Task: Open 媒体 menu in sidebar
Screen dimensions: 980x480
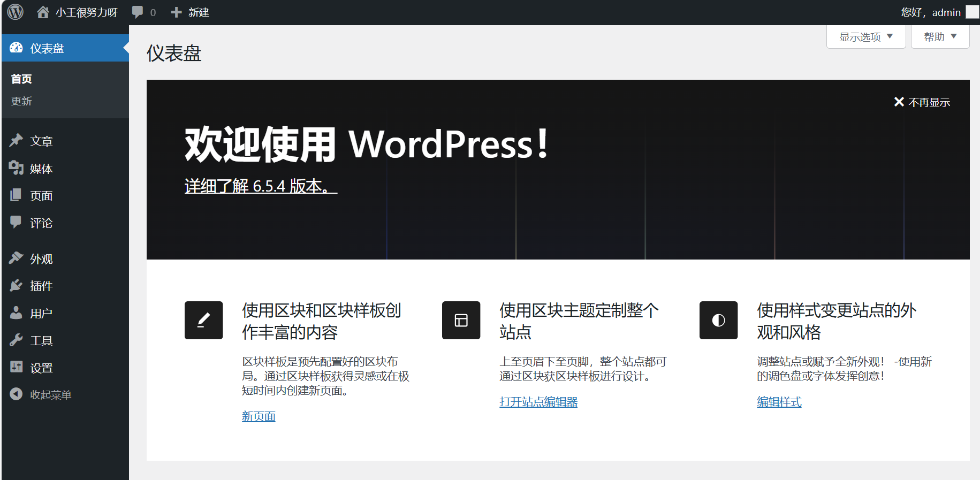Action: click(65, 169)
